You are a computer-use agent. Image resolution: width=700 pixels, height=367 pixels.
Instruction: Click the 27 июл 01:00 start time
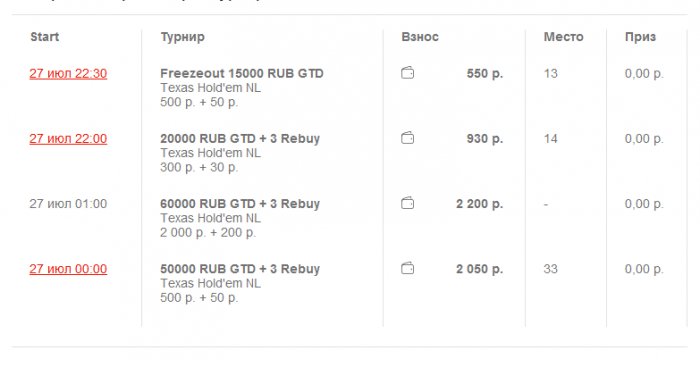pos(68,204)
